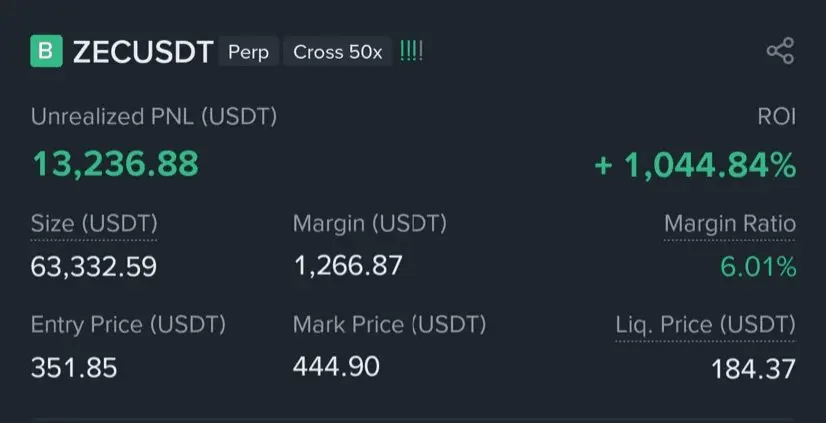
Task: Tap the 6.01% margin ratio value
Action: (758, 267)
